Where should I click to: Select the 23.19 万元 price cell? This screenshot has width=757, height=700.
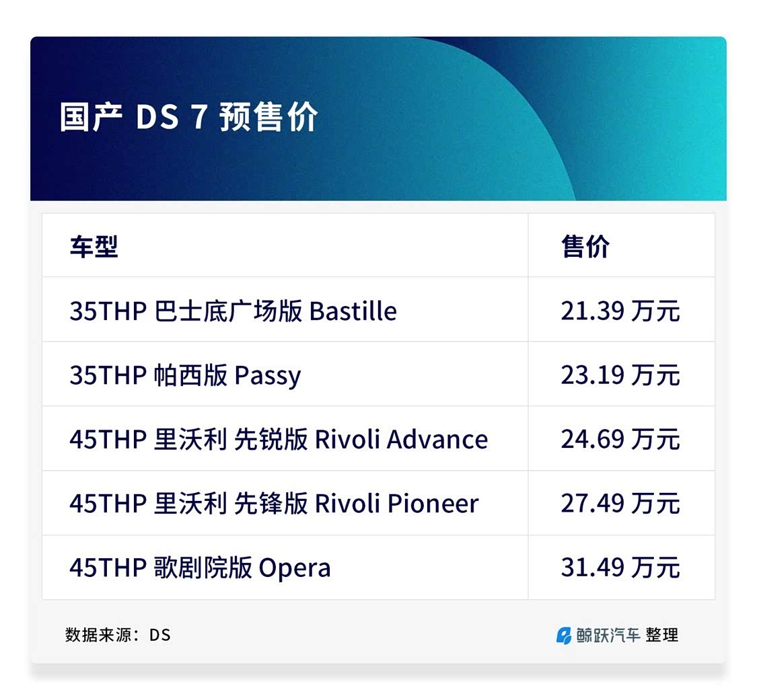pos(620,375)
